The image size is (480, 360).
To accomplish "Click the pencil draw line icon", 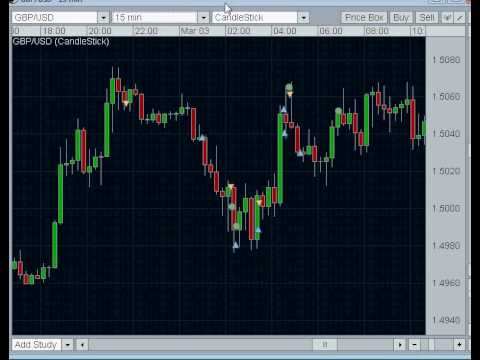I will pos(459,18).
